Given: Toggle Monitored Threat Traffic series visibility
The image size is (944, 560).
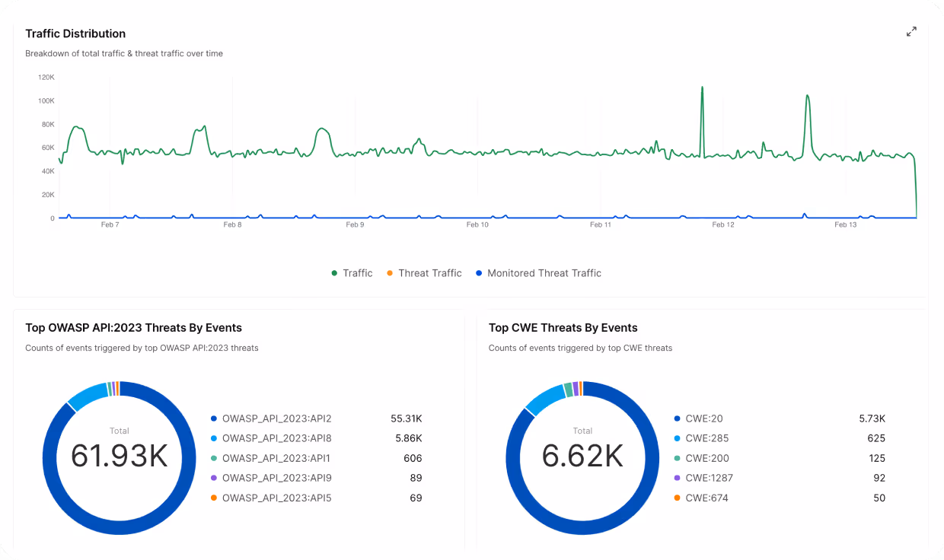Looking at the screenshot, I should pos(539,273).
